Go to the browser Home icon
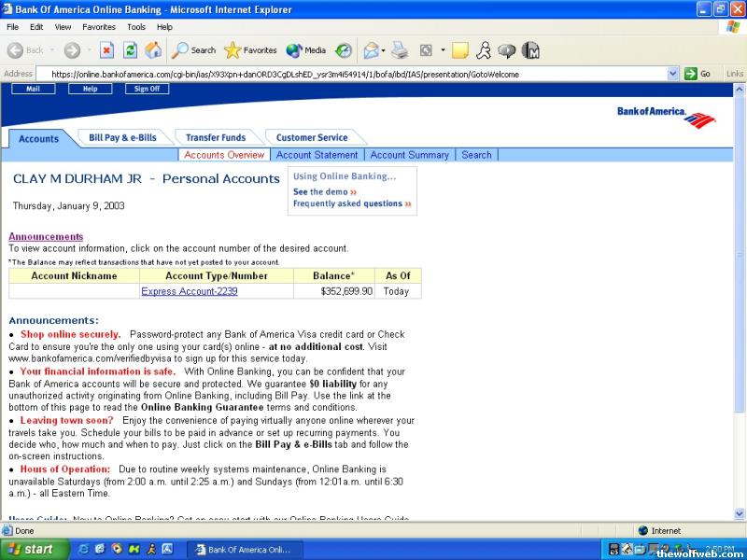The height and width of the screenshot is (560, 747). (x=153, y=50)
